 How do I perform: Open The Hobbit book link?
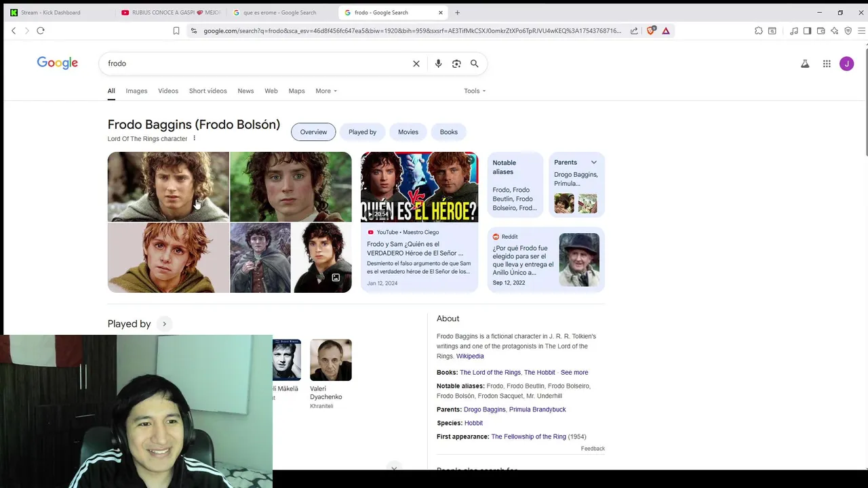click(540, 372)
